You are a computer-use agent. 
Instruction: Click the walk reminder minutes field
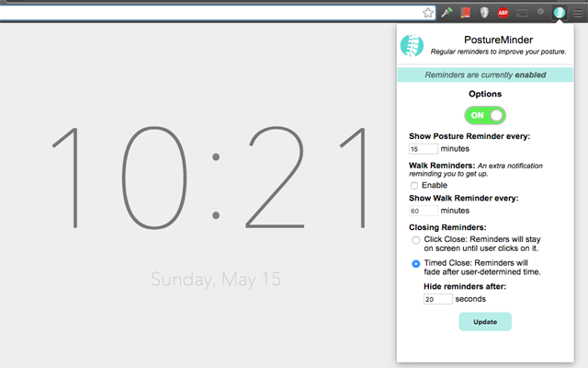point(423,211)
